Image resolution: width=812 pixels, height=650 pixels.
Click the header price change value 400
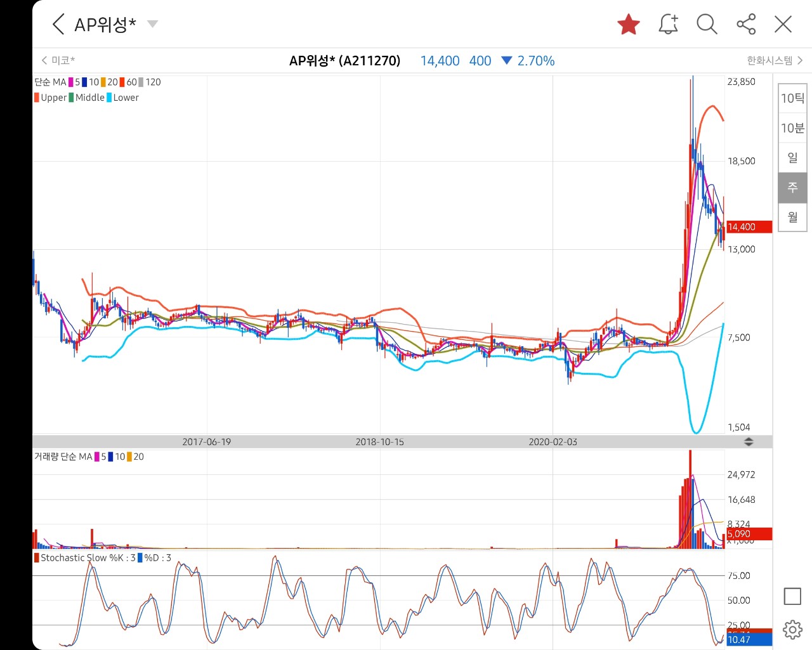click(x=480, y=61)
